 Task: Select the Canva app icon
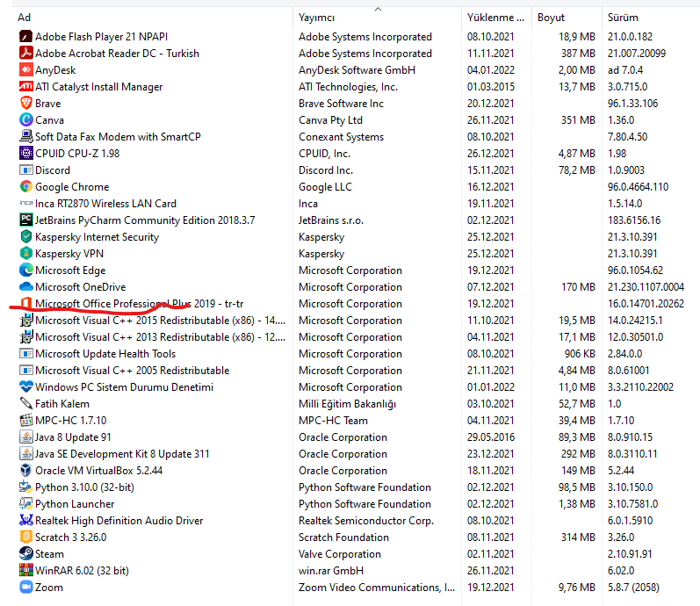pos(25,119)
